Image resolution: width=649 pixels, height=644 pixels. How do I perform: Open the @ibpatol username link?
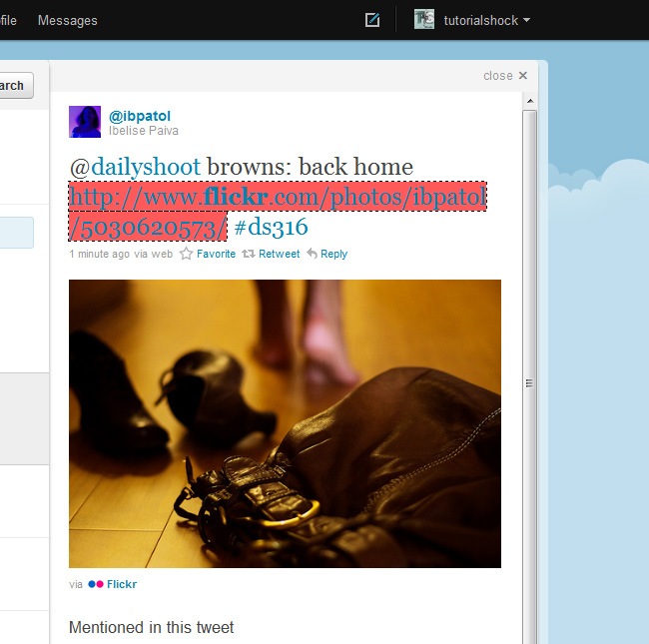[139, 116]
